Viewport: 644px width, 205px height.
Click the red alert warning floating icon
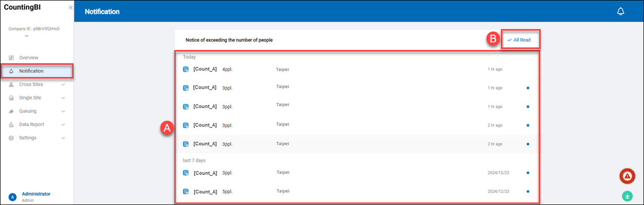coord(627,176)
